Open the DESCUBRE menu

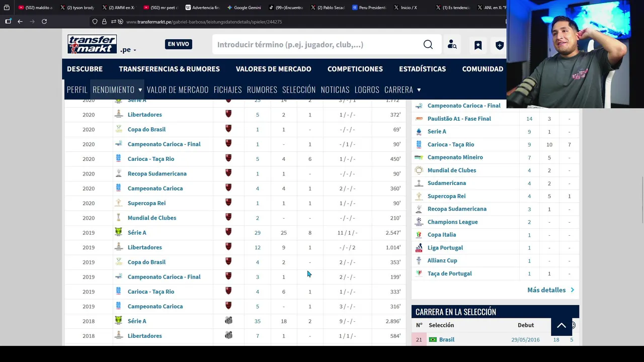(85, 69)
